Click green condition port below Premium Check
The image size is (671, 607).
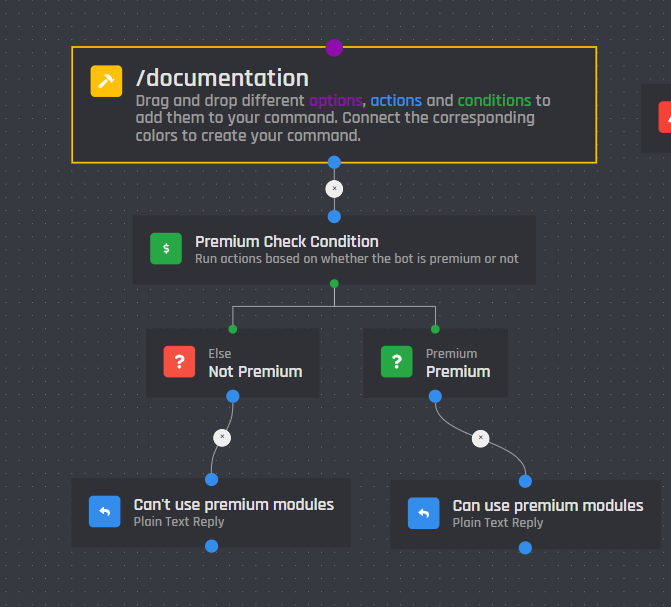pos(334,284)
